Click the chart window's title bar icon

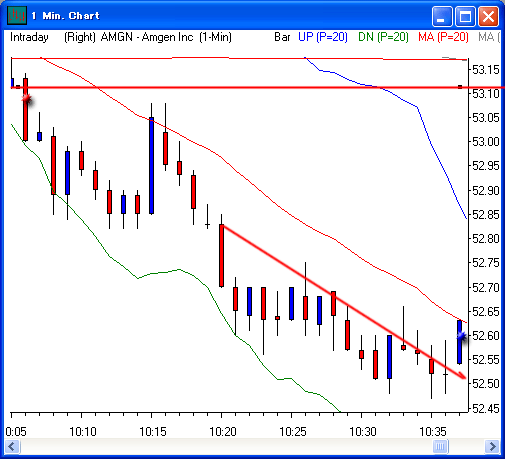pos(17,15)
